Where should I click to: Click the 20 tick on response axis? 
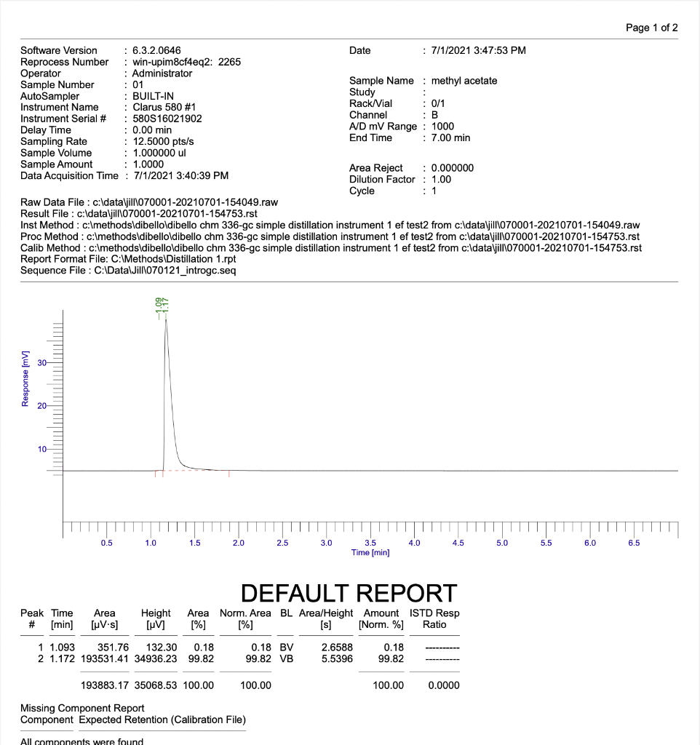tap(41, 406)
